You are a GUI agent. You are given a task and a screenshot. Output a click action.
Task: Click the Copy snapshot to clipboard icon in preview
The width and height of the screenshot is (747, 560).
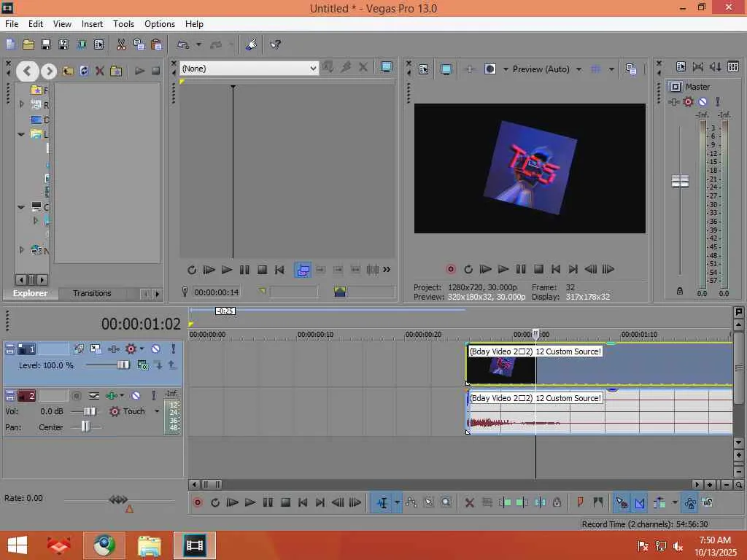click(631, 69)
